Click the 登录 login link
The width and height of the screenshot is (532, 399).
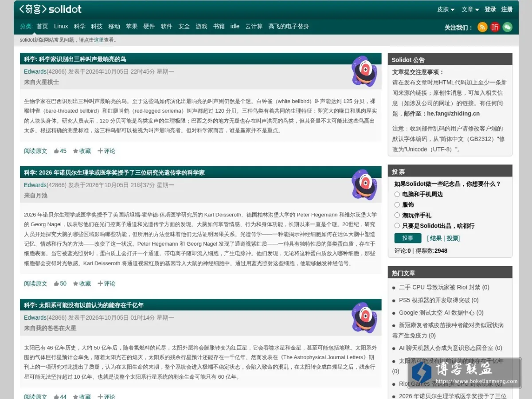490,9
